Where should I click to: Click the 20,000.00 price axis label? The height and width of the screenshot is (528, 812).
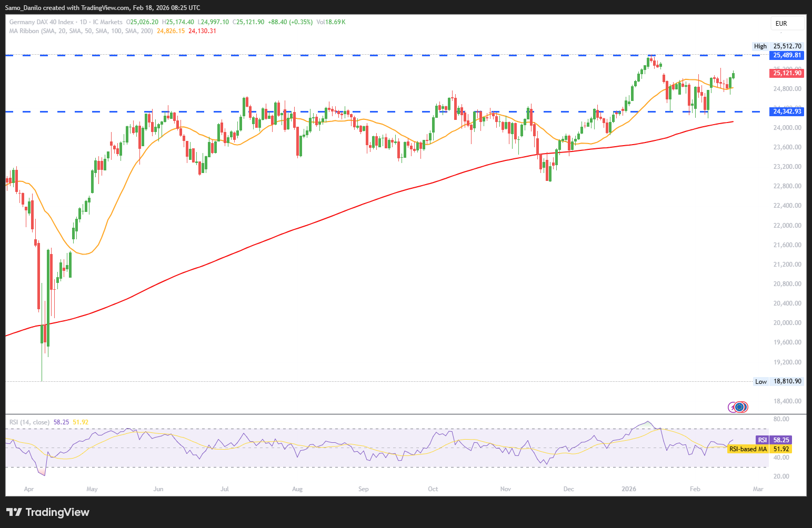point(787,323)
